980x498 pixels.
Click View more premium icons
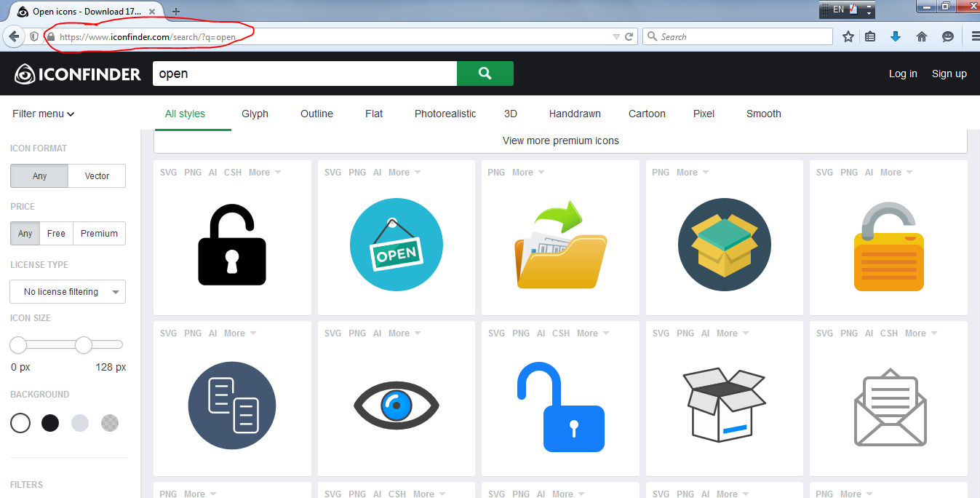[561, 141]
